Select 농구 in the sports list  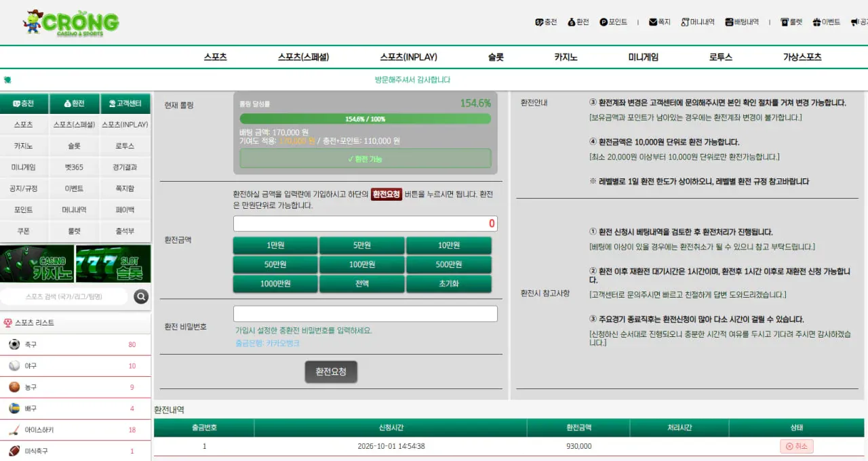75,387
